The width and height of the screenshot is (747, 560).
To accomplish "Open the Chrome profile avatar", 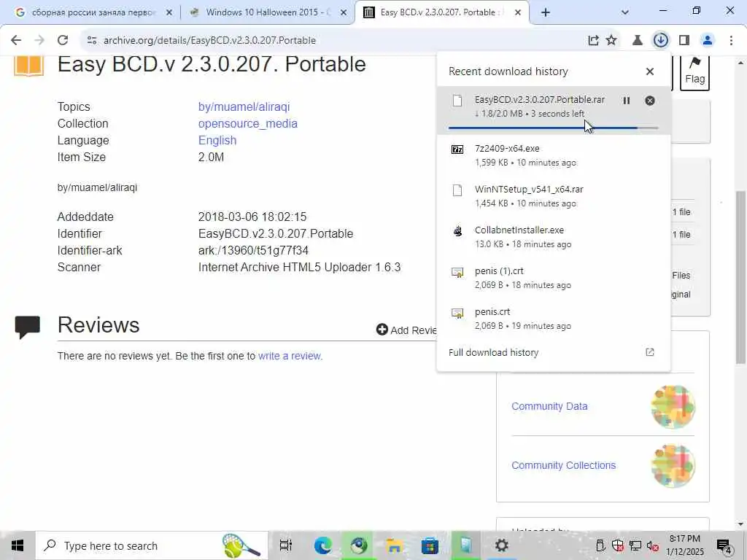I will coord(708,41).
